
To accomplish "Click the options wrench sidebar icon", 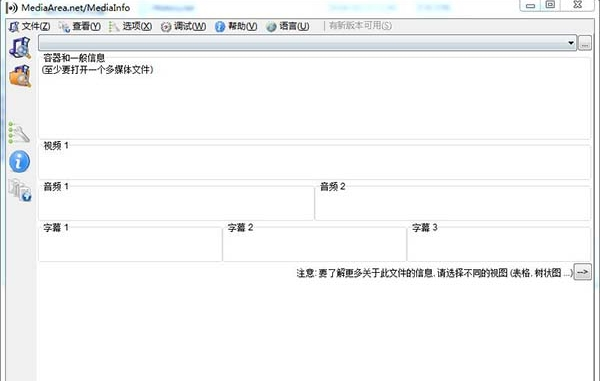I will point(19,133).
